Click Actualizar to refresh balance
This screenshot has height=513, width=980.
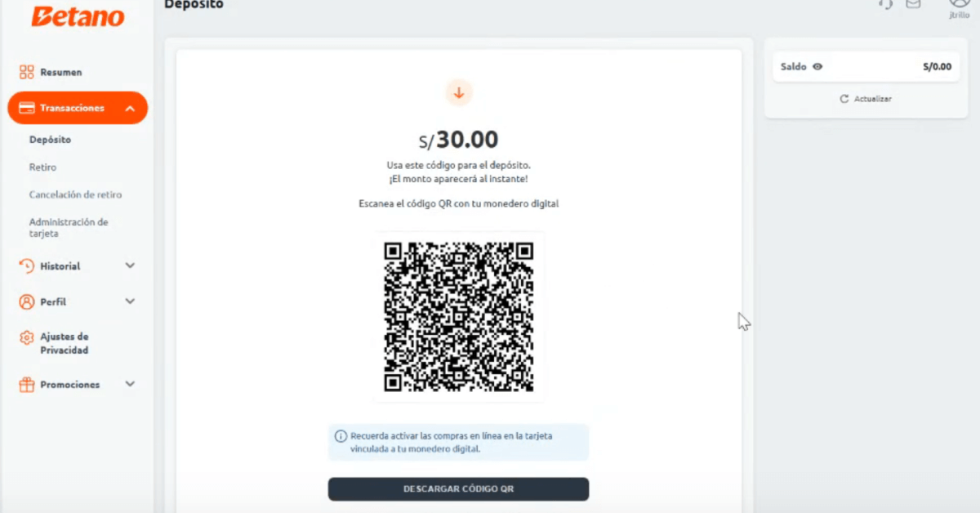(x=866, y=99)
